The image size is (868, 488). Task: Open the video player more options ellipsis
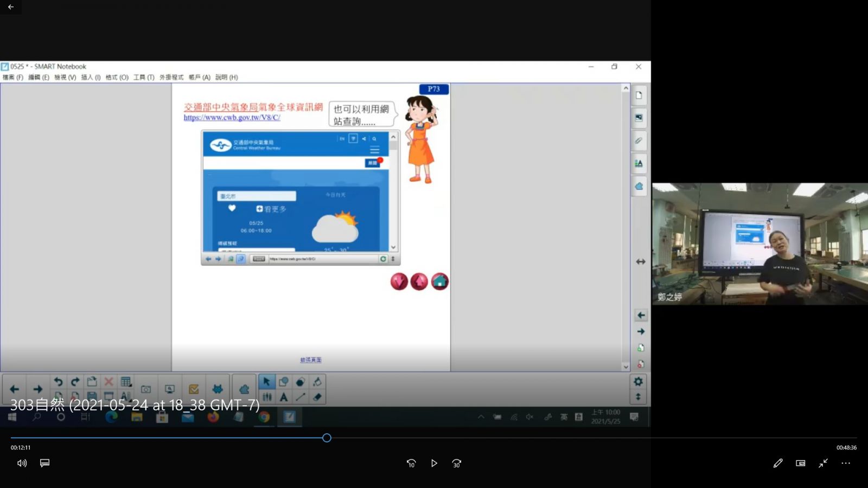pyautogui.click(x=846, y=463)
